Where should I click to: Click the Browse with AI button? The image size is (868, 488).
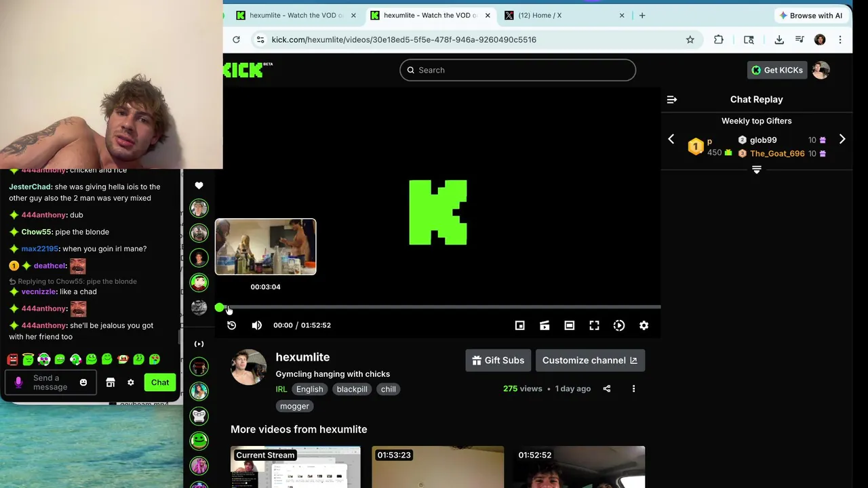tap(810, 16)
